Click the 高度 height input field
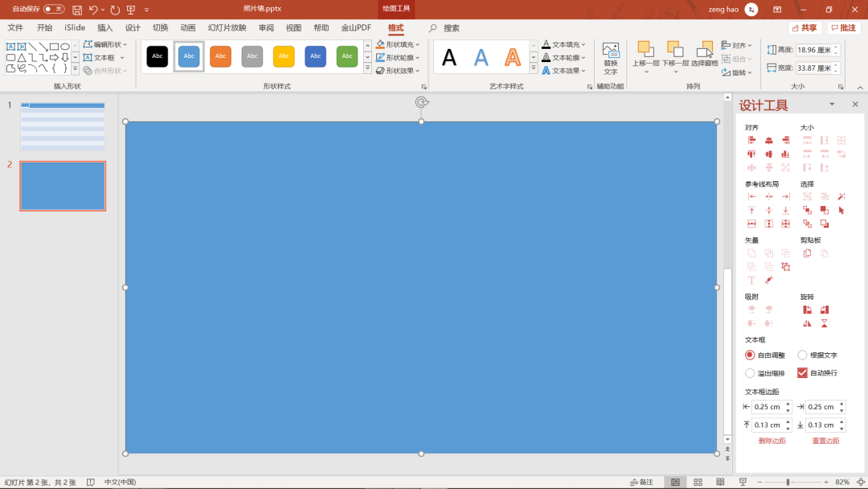This screenshot has height=489, width=868. [814, 50]
